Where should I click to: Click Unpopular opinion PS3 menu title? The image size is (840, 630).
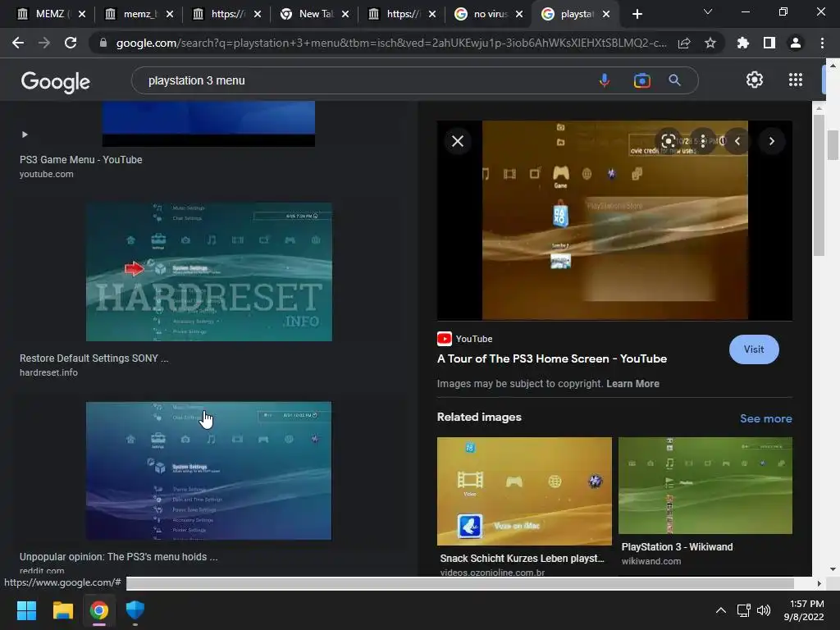pyautogui.click(x=118, y=557)
